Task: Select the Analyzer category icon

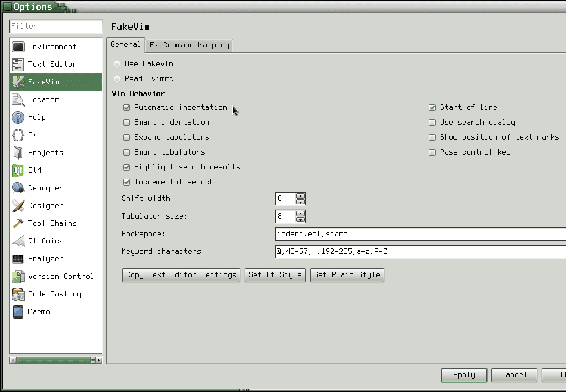Action: click(x=18, y=258)
